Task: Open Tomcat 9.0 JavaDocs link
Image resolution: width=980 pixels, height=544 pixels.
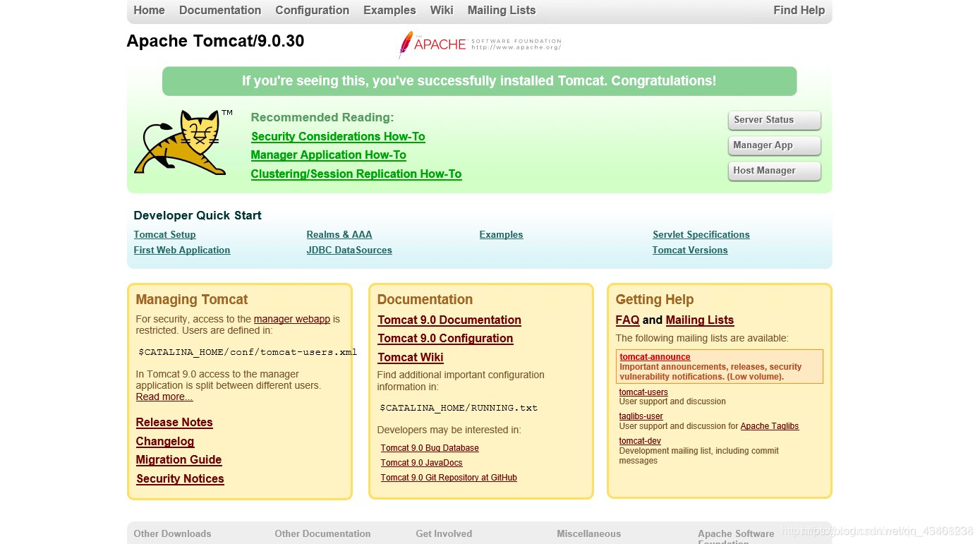Action: (422, 463)
